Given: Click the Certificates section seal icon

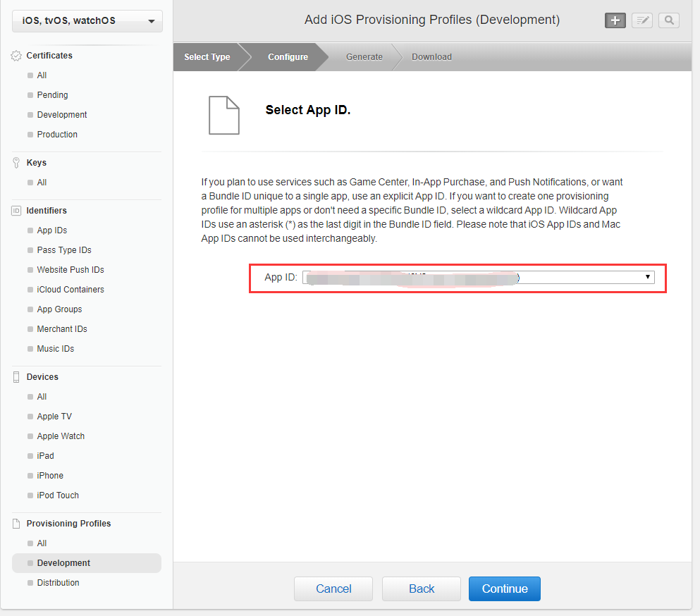Looking at the screenshot, I should point(17,56).
